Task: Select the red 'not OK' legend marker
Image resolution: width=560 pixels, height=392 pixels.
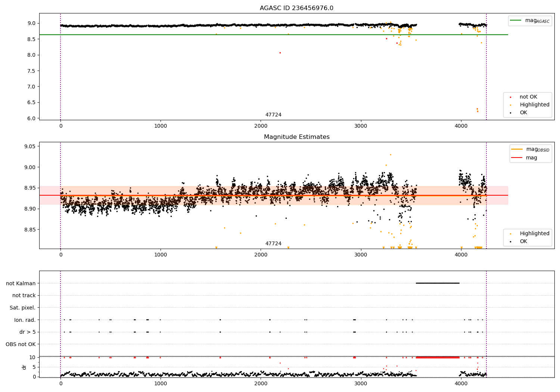Action: click(510, 97)
